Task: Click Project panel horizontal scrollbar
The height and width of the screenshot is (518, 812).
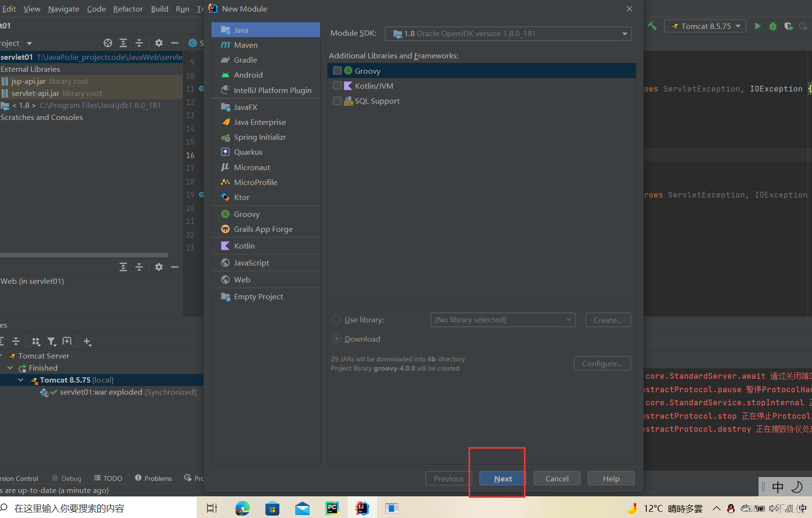Action: [x=84, y=254]
